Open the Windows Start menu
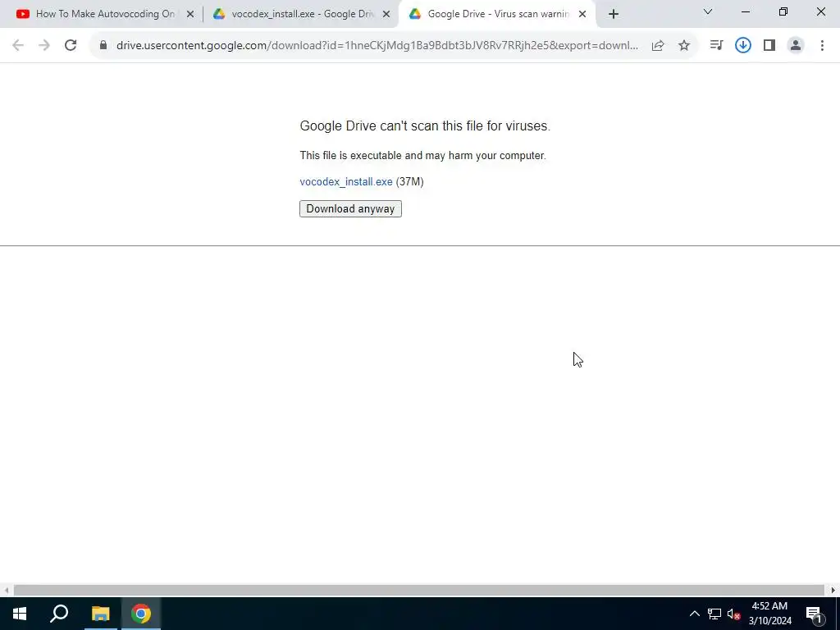The width and height of the screenshot is (840, 630). pyautogui.click(x=20, y=614)
